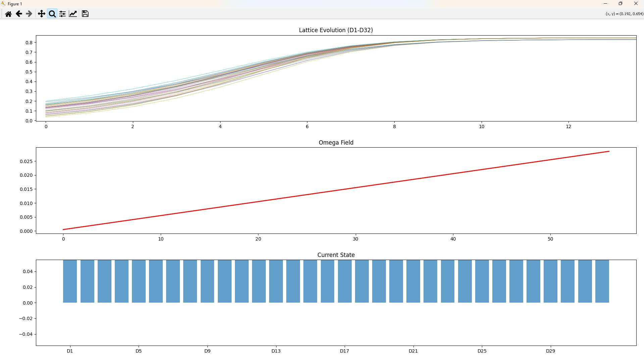Click the bar above label D25
Viewport: 644px width, 362px height.
482,281
